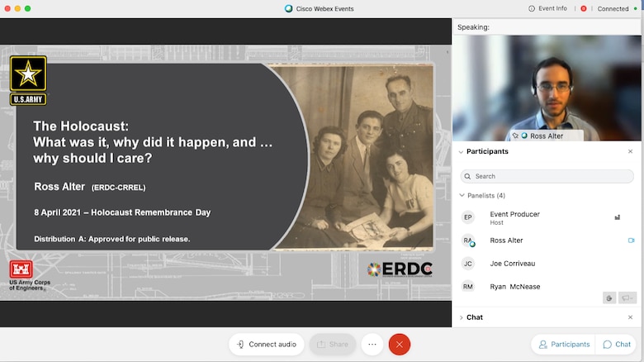Screen dimensions: 644x362
Task: Collapse the Participants panel chevron
Action: 461,152
